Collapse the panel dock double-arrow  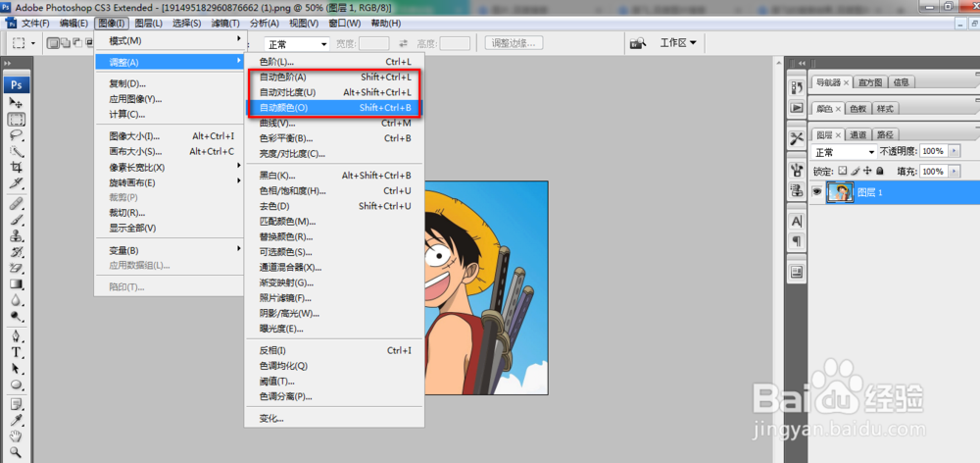tap(801, 63)
